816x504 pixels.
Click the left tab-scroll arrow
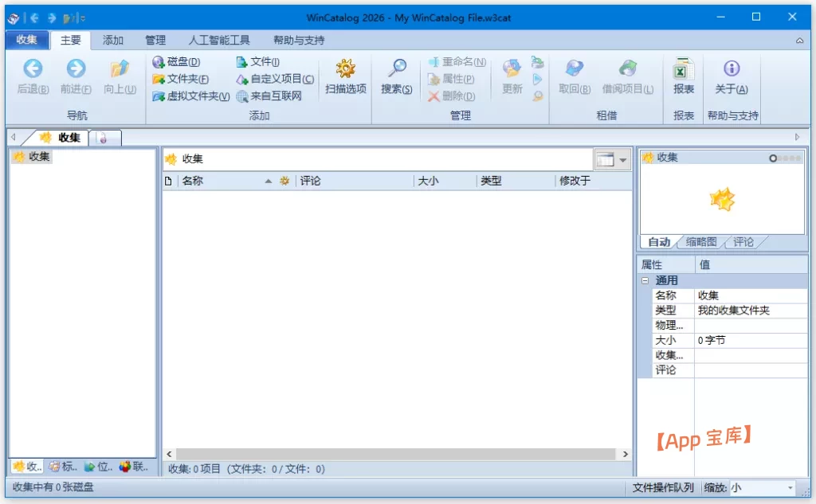(x=14, y=137)
